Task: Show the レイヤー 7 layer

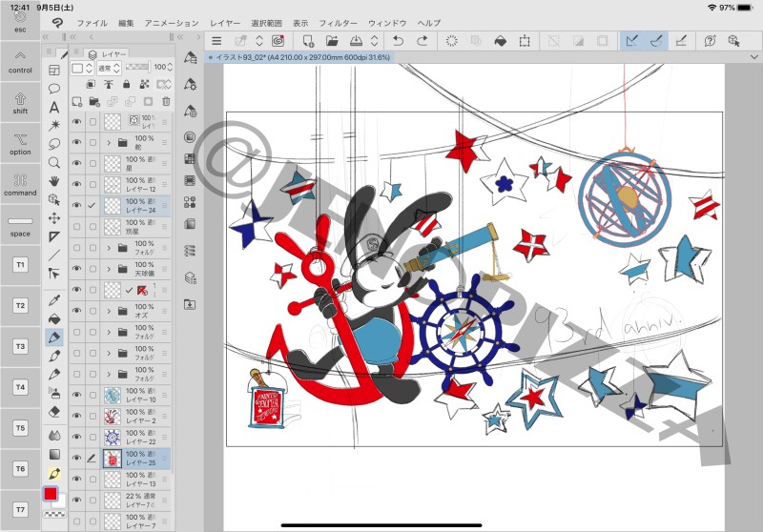Action: coord(77,522)
